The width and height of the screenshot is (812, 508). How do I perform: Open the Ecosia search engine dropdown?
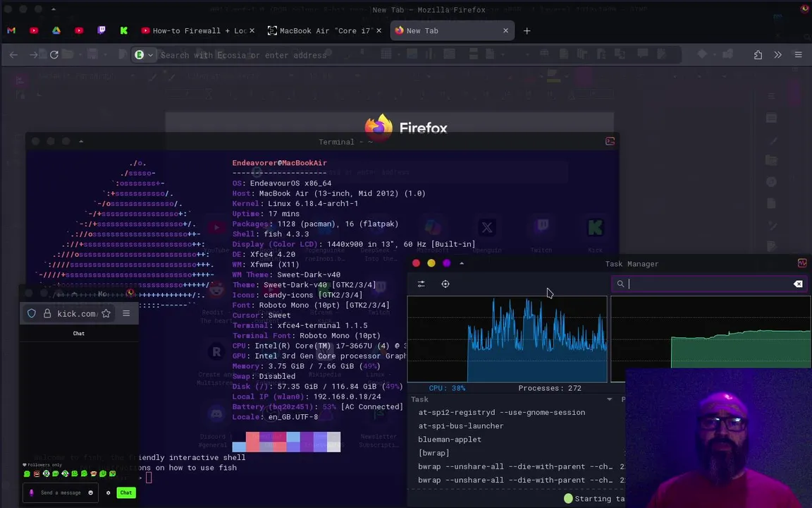tap(144, 54)
